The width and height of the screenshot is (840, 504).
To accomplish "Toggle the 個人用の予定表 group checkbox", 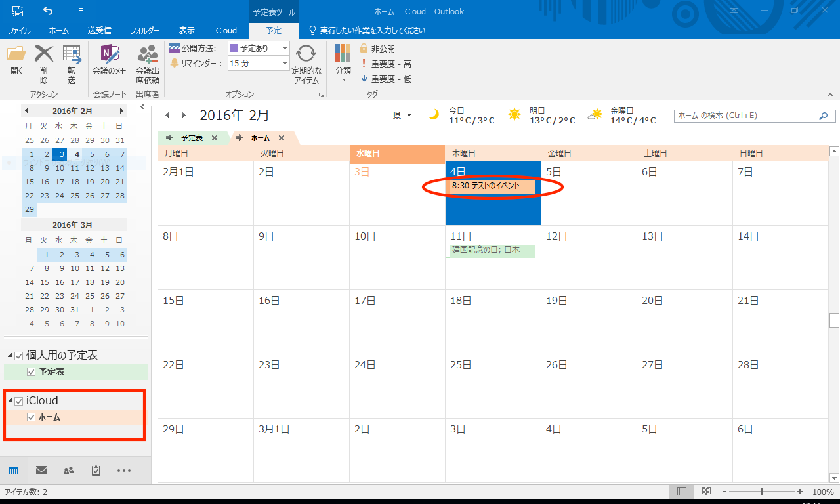I will click(18, 356).
